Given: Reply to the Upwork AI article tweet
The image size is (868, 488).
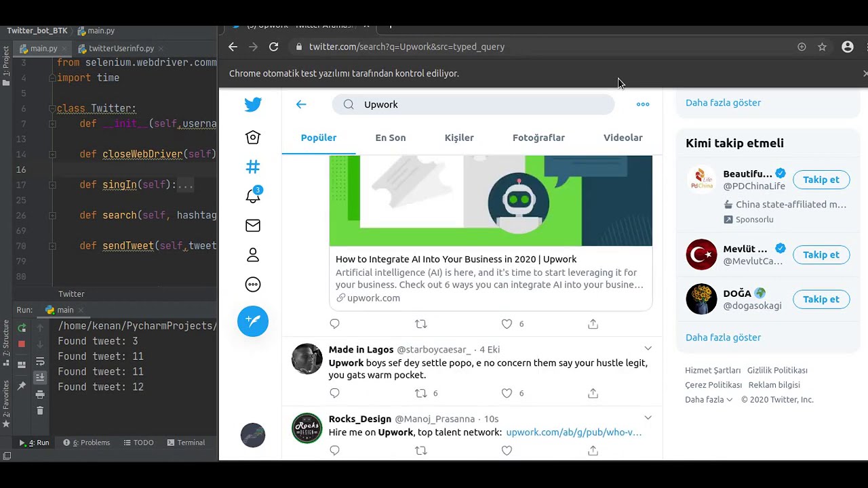Looking at the screenshot, I should (334, 324).
